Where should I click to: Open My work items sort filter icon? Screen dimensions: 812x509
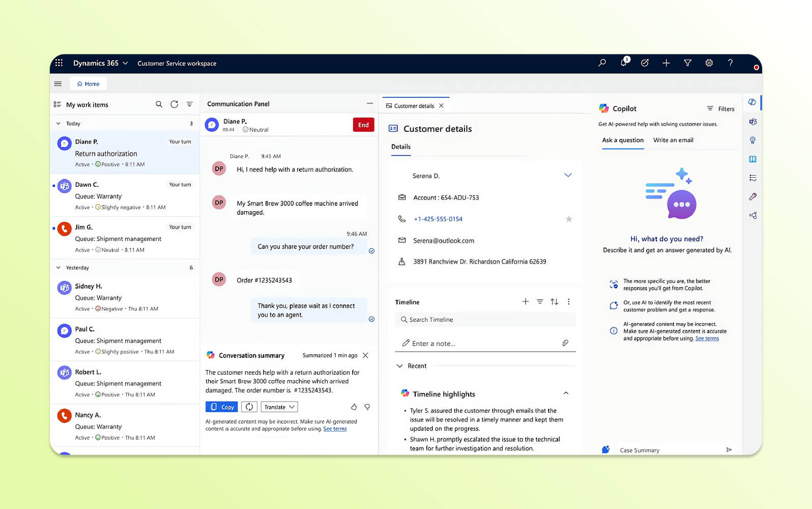(189, 104)
